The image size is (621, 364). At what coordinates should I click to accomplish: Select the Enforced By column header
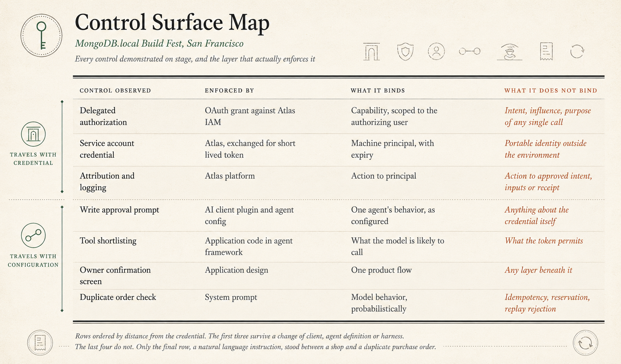point(230,91)
